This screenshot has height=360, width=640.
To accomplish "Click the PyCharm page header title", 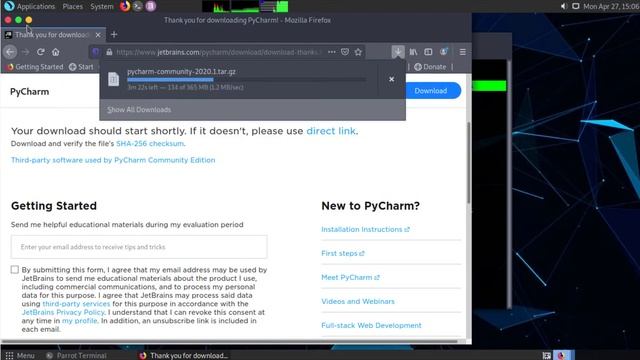I will [29, 91].
